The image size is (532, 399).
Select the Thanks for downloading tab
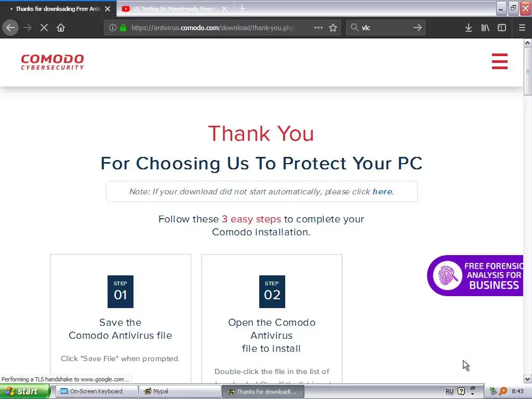58,9
